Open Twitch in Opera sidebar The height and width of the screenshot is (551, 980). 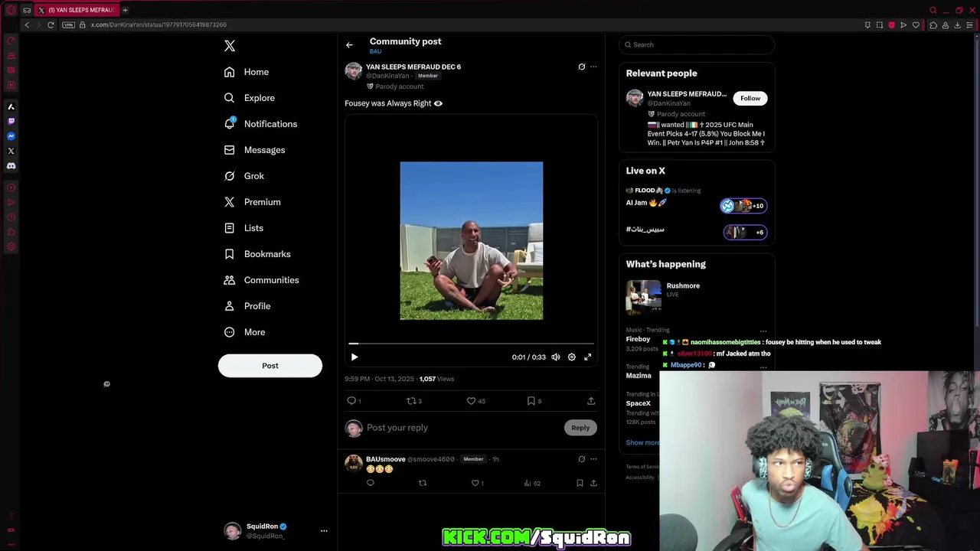pyautogui.click(x=11, y=121)
